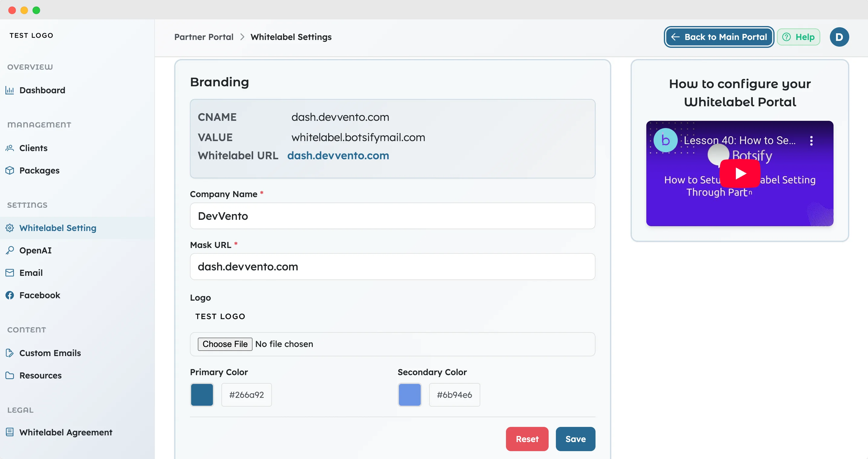Open the YouTube video three-dot menu

(811, 140)
